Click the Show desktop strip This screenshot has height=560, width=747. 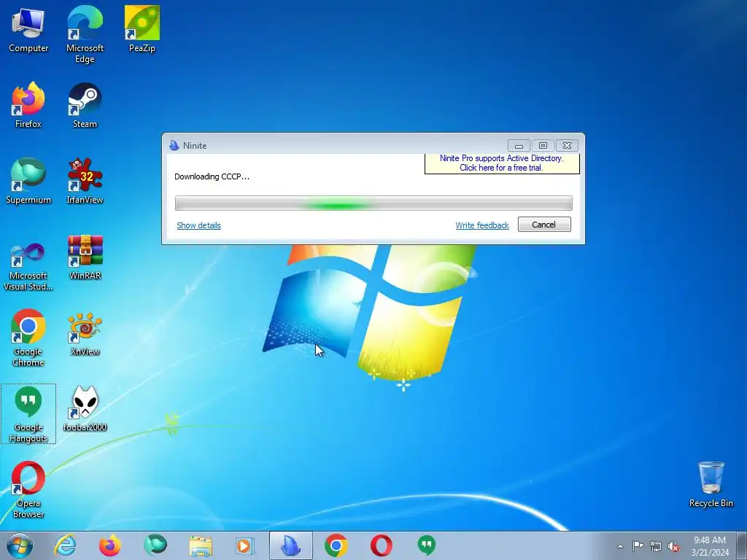[741, 545]
